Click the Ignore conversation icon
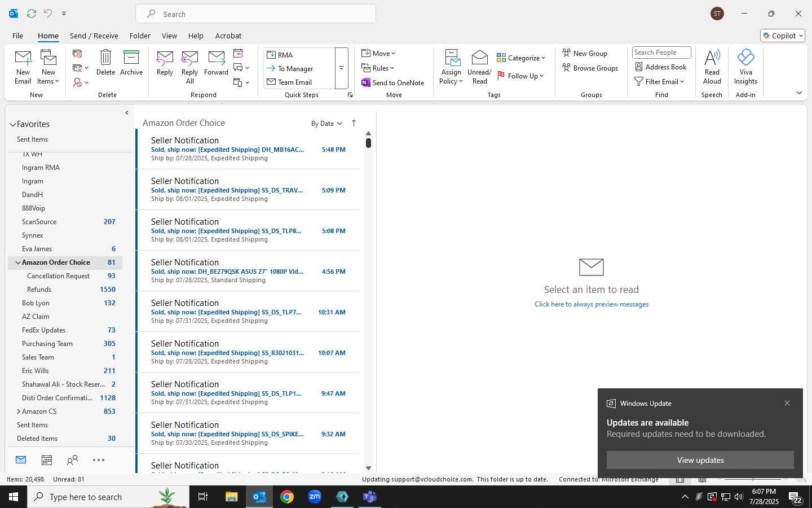 (x=77, y=54)
